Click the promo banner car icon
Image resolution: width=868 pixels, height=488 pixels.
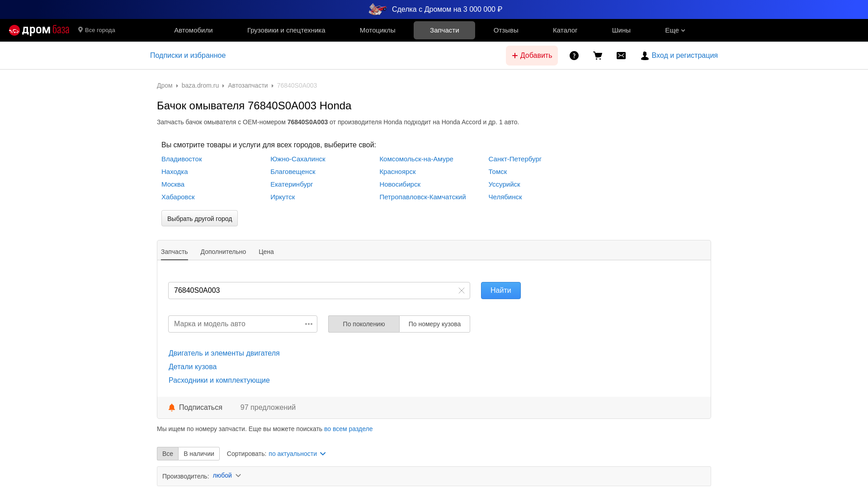point(378,9)
